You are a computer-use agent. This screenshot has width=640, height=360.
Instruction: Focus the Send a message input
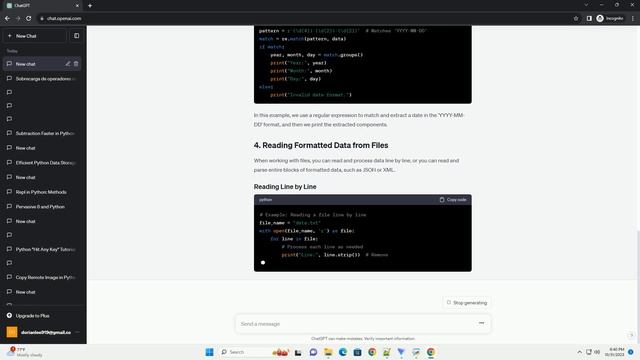355,324
